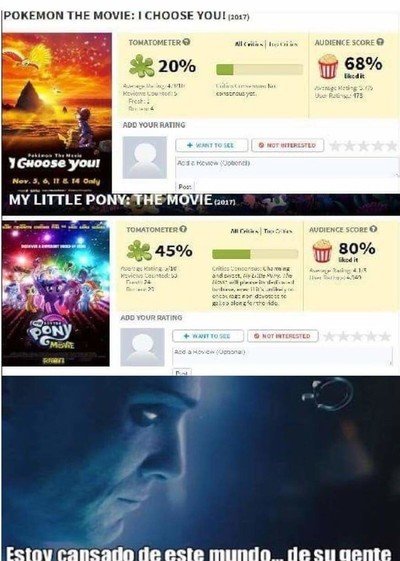Click the Audience Score help icon for My Little Pony
The height and width of the screenshot is (561, 400).
(x=373, y=229)
